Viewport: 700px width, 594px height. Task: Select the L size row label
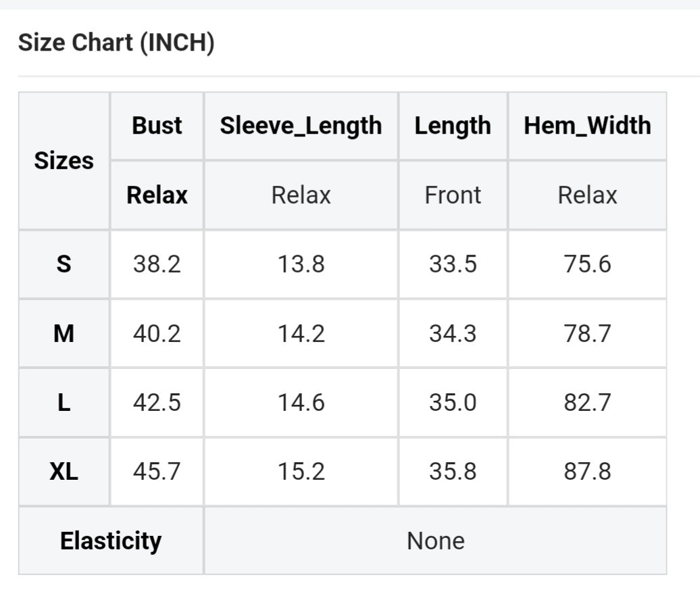[x=64, y=403]
